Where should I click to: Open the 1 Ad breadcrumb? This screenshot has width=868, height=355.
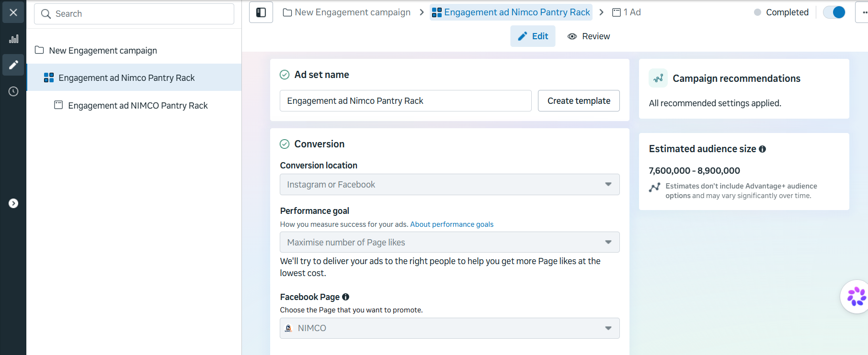click(x=627, y=12)
